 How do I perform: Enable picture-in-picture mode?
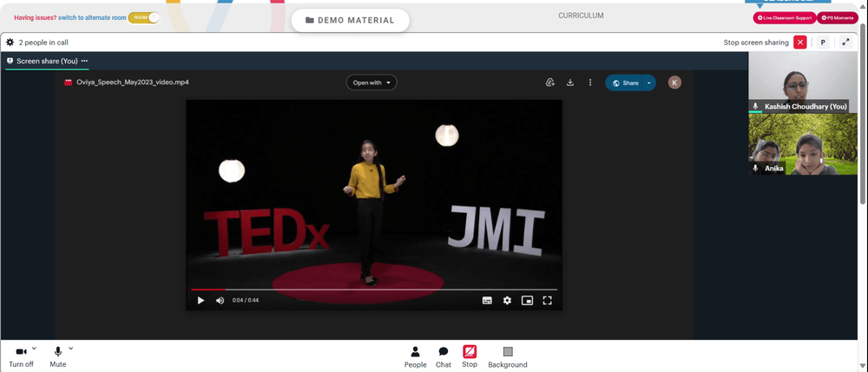coord(527,301)
